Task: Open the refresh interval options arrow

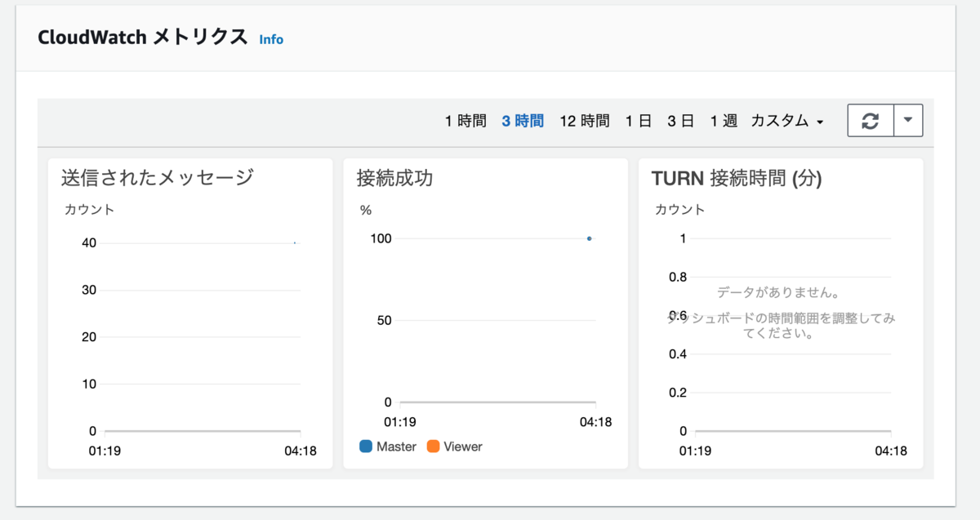Action: pos(908,120)
